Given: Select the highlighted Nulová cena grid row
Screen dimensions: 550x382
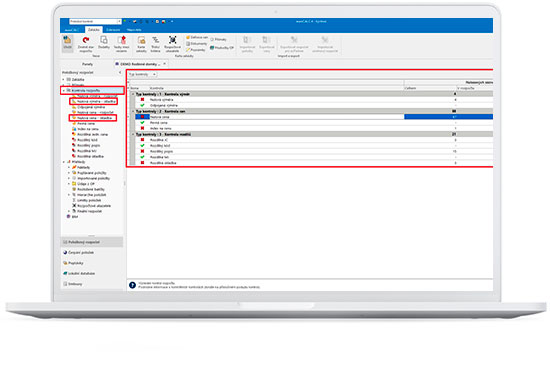Looking at the screenshot, I should click(314, 117).
